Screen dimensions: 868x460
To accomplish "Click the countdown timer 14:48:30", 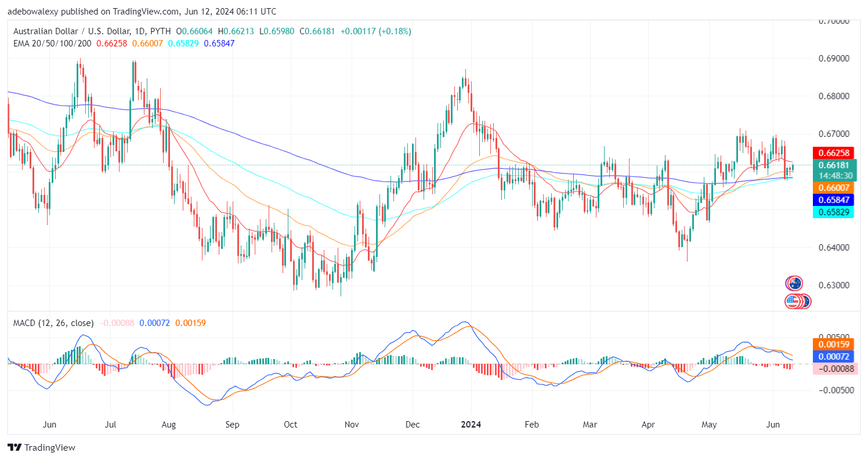I will (835, 175).
